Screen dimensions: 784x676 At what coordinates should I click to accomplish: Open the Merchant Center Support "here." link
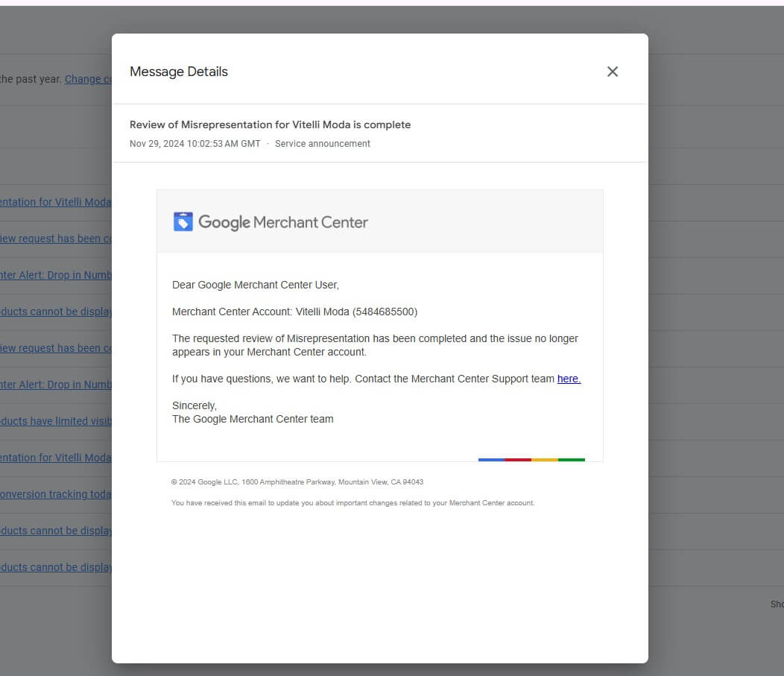coord(569,379)
